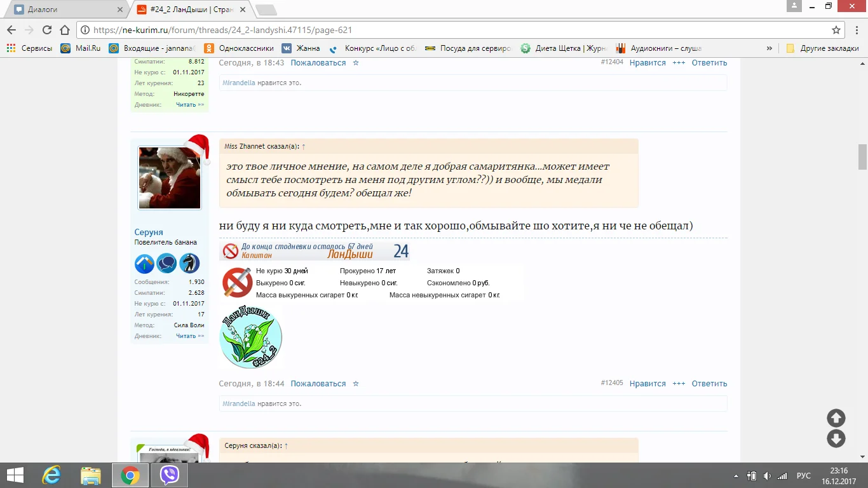The height and width of the screenshot is (488, 868).
Task: Open the Никоретте user's diary Читать »»
Action: 190,105
